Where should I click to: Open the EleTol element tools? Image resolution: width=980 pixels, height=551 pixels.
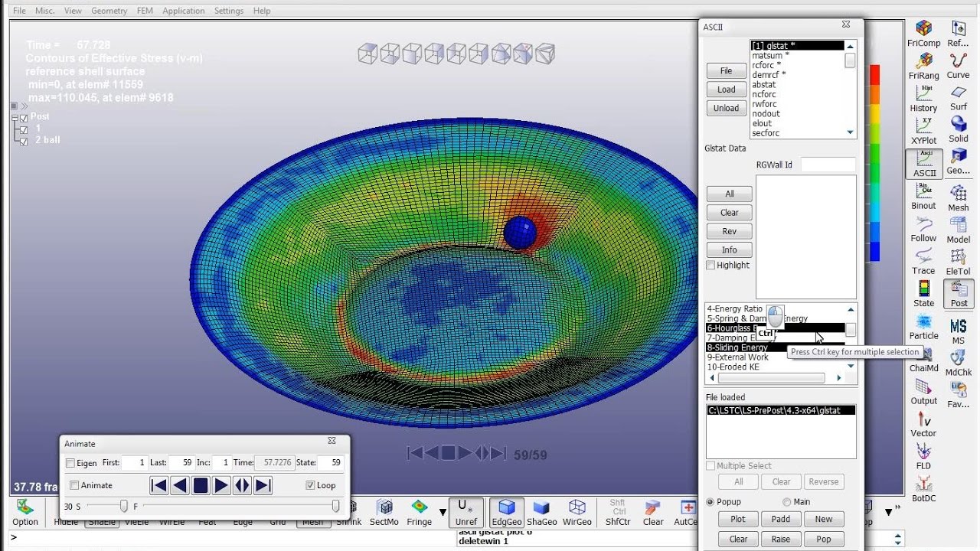coord(959,262)
